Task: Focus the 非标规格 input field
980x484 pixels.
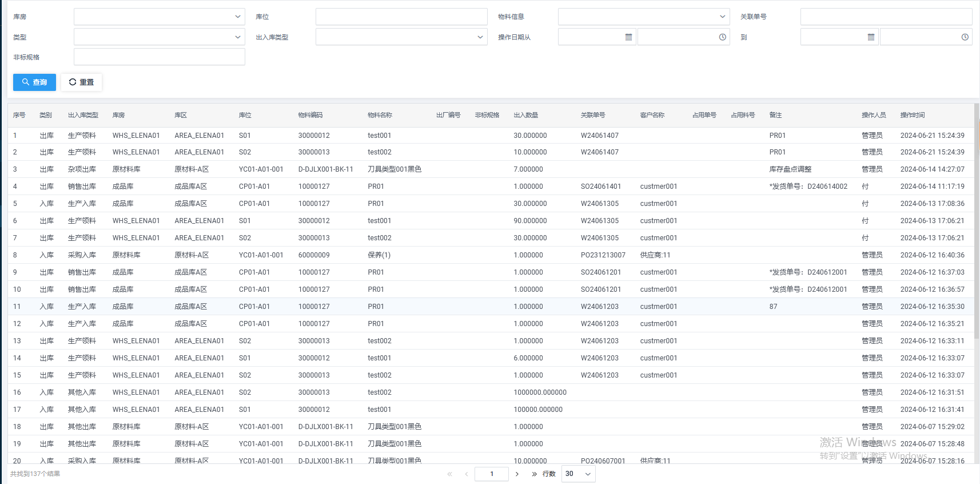Action: pos(159,57)
